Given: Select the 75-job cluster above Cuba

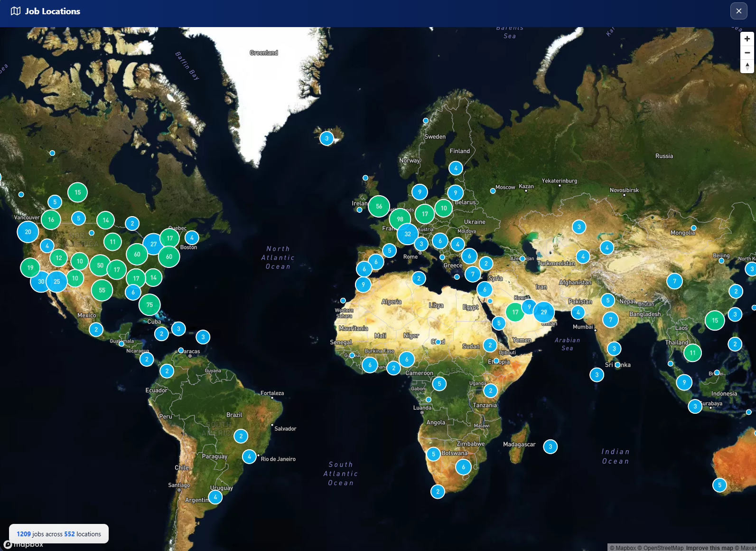Looking at the screenshot, I should 149,304.
